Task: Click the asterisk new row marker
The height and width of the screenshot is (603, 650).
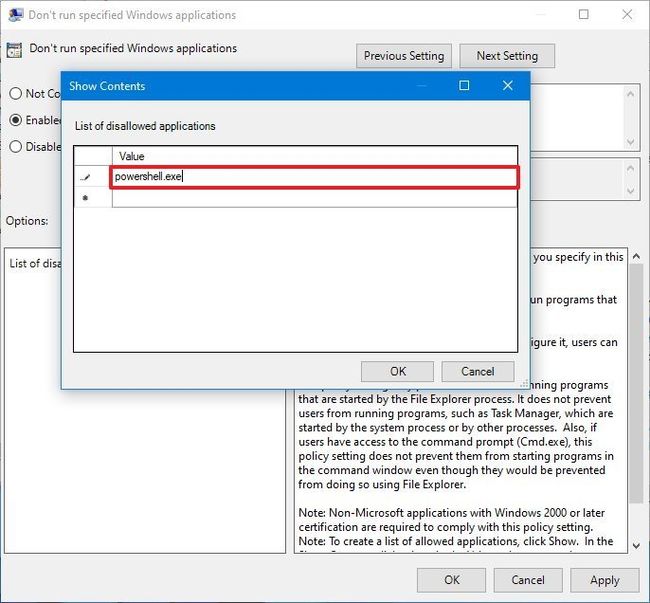Action: pyautogui.click(x=85, y=198)
